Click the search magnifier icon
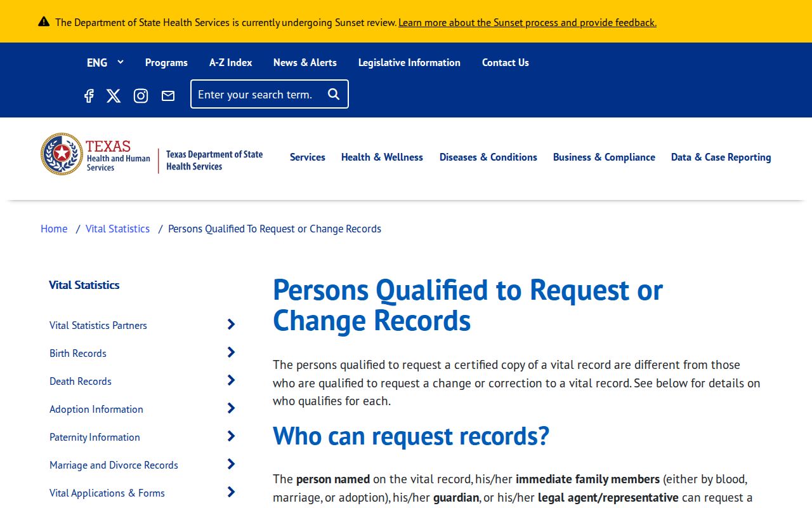The image size is (812, 508). coord(334,94)
